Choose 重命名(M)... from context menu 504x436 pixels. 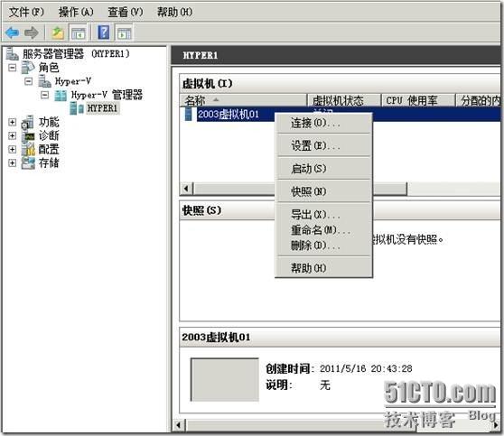point(323,230)
